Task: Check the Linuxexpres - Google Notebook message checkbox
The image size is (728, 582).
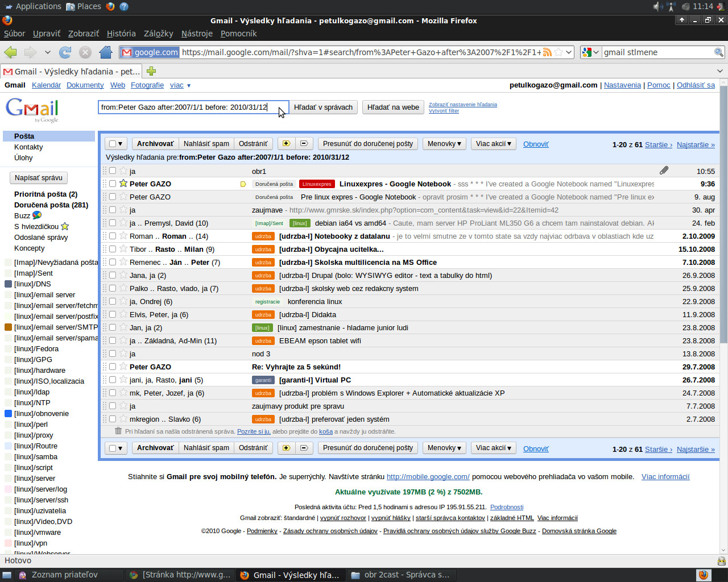Action: coord(113,184)
